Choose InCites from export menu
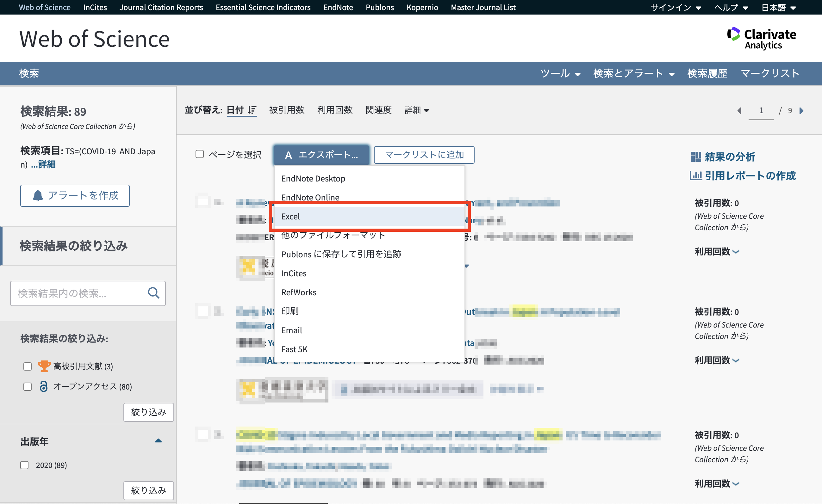 (x=369, y=273)
